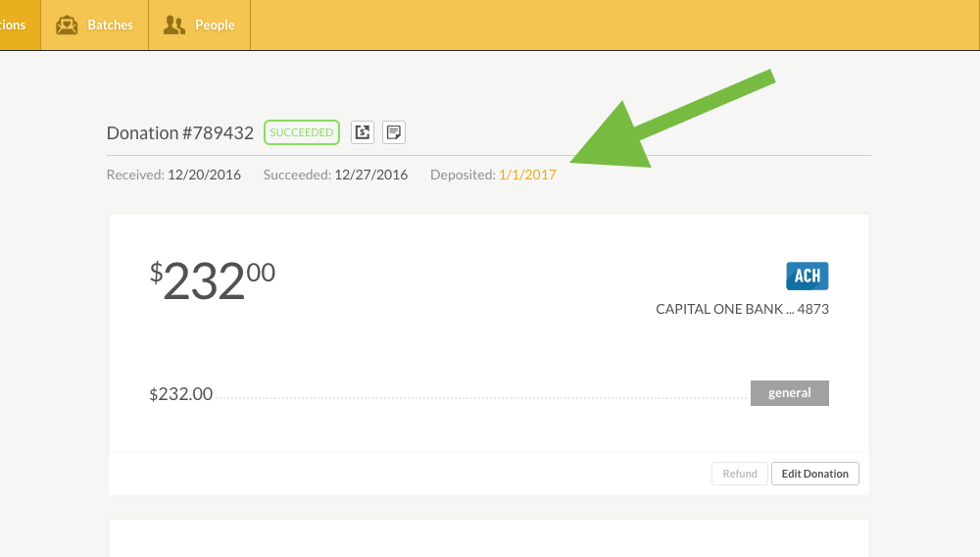Click the Batches envelope icon
This screenshot has height=557, width=980.
point(67,25)
